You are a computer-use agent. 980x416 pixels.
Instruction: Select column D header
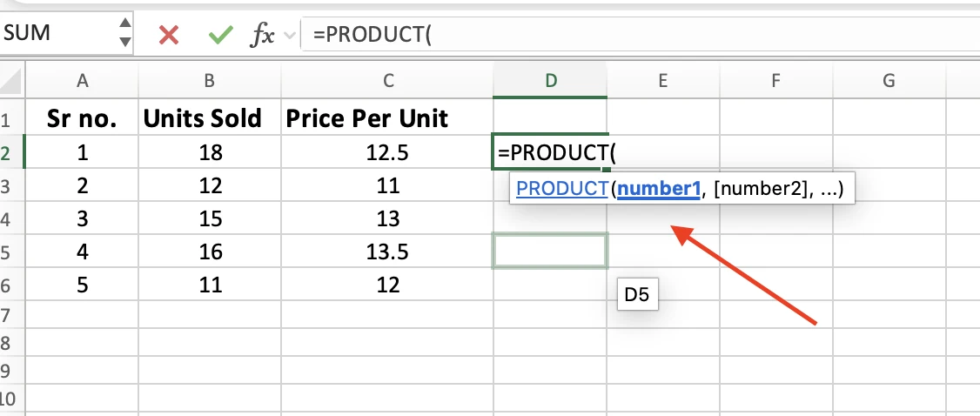click(x=550, y=80)
